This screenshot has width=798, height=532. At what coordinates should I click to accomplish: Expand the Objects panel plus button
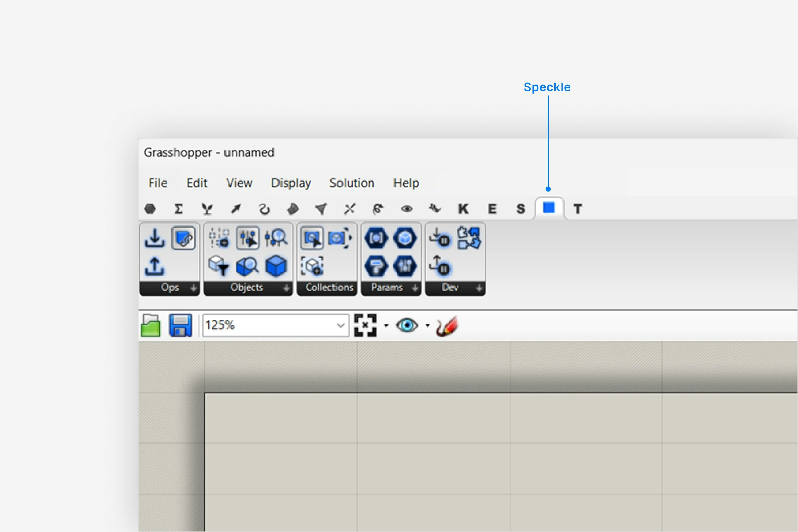[286, 288]
